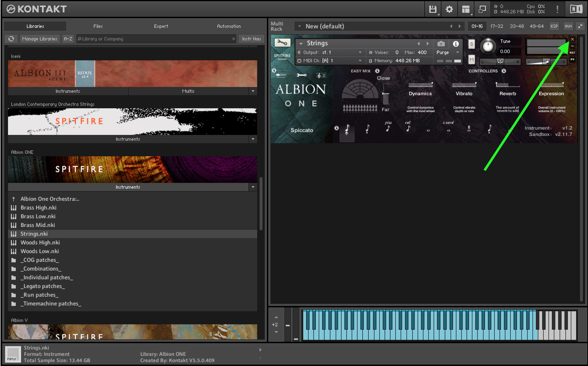Open the Strings instrument info icon
588x366 pixels.
tap(456, 44)
